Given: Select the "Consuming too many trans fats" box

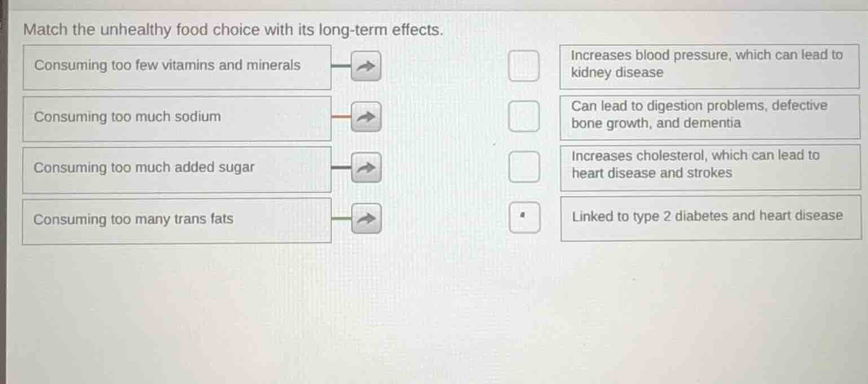Looking at the screenshot, I should pyautogui.click(x=177, y=220).
